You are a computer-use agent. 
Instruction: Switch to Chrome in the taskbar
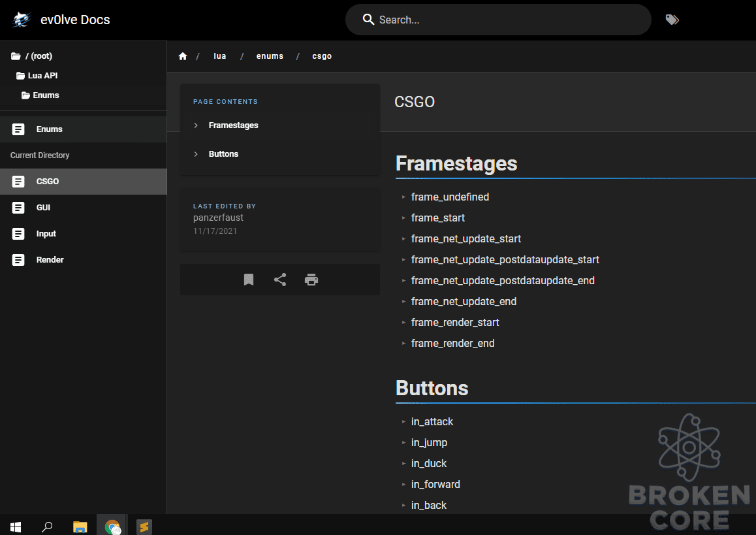pos(112,527)
